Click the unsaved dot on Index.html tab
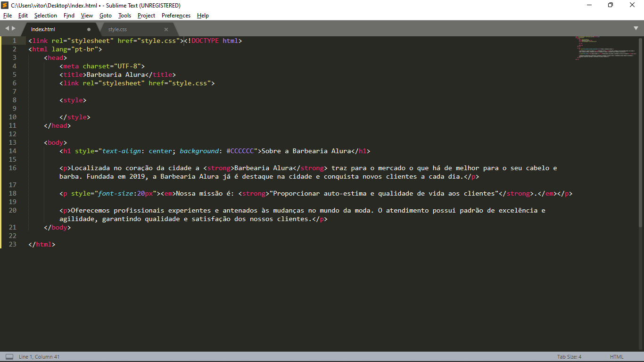644x362 pixels. (x=89, y=29)
